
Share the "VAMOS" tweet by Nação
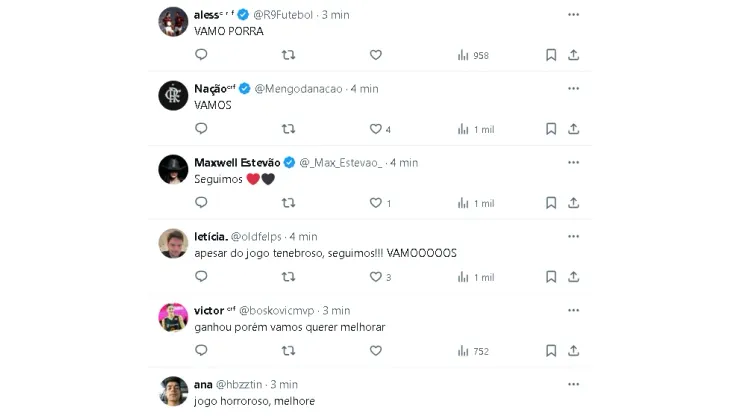[x=574, y=129]
